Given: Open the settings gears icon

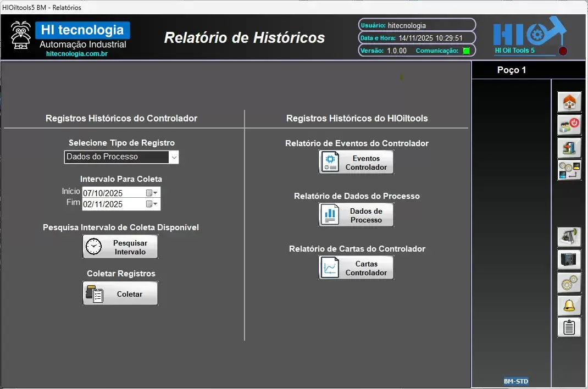Looking at the screenshot, I should pyautogui.click(x=569, y=282).
